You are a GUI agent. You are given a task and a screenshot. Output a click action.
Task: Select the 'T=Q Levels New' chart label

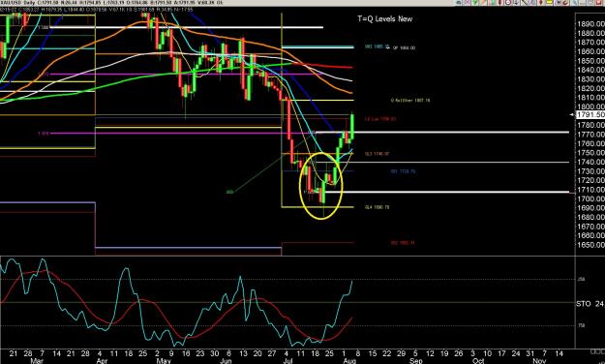pyautogui.click(x=384, y=19)
